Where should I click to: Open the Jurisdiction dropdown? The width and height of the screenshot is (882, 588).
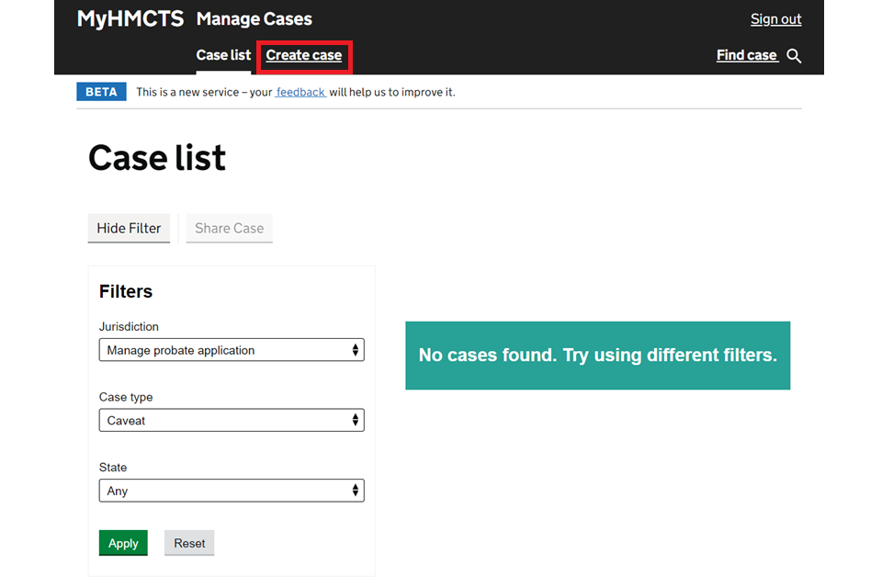point(232,350)
